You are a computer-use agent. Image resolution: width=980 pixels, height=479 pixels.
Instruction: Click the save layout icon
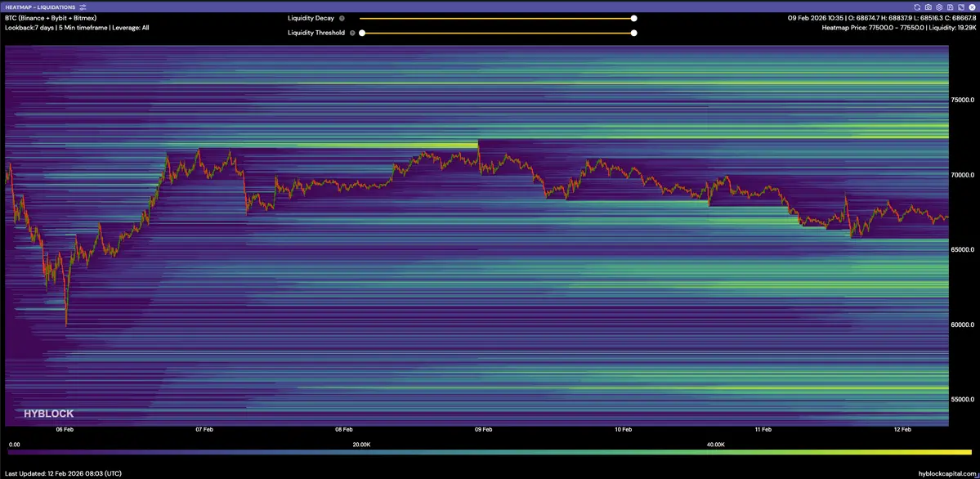pyautogui.click(x=950, y=7)
